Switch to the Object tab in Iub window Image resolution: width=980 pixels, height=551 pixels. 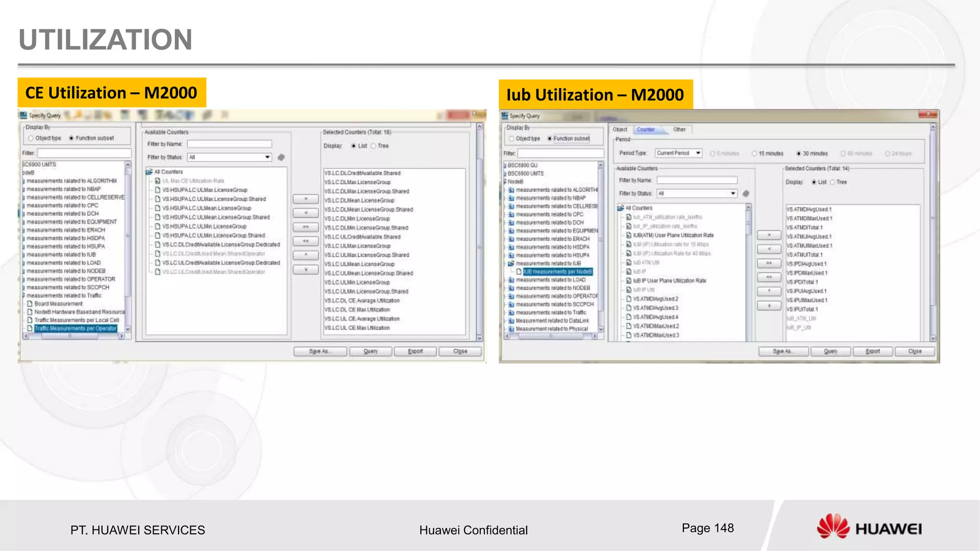[620, 130]
